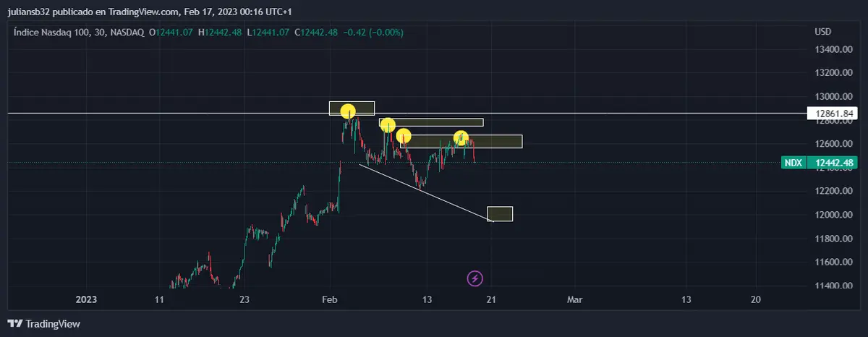868x337 pixels.
Task: Select the target rectangle near 12000 level
Action: (x=500, y=213)
